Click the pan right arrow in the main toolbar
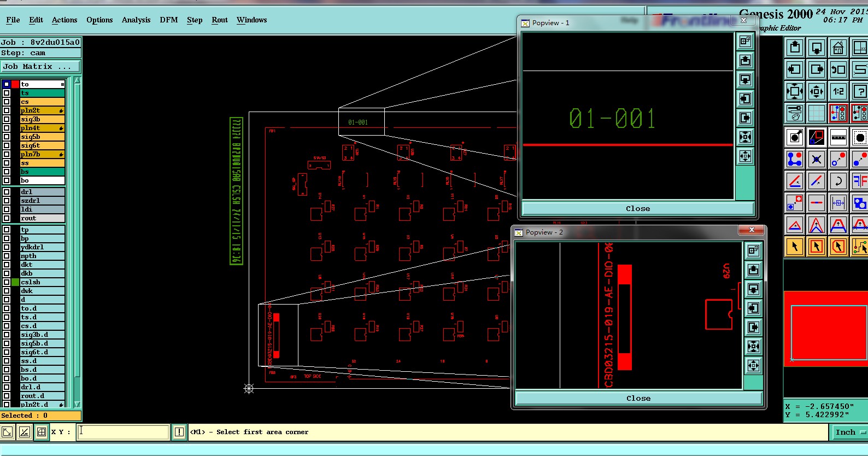 (x=816, y=69)
